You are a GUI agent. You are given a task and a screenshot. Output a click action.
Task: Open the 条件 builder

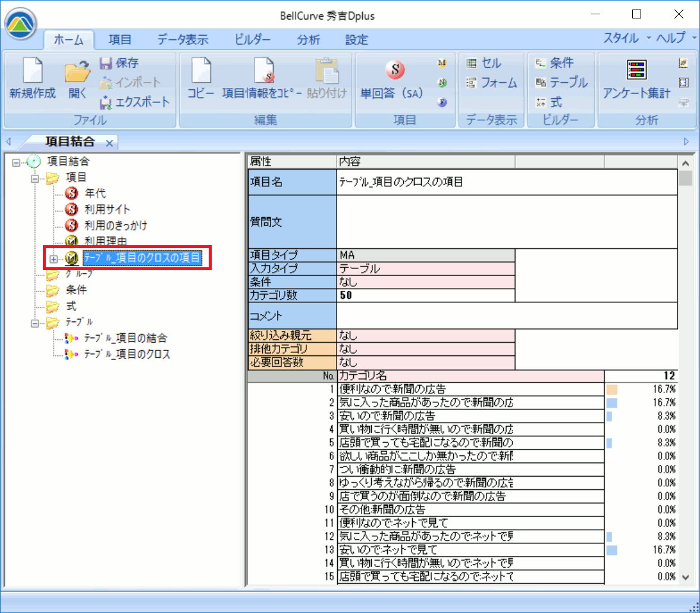pos(554,63)
